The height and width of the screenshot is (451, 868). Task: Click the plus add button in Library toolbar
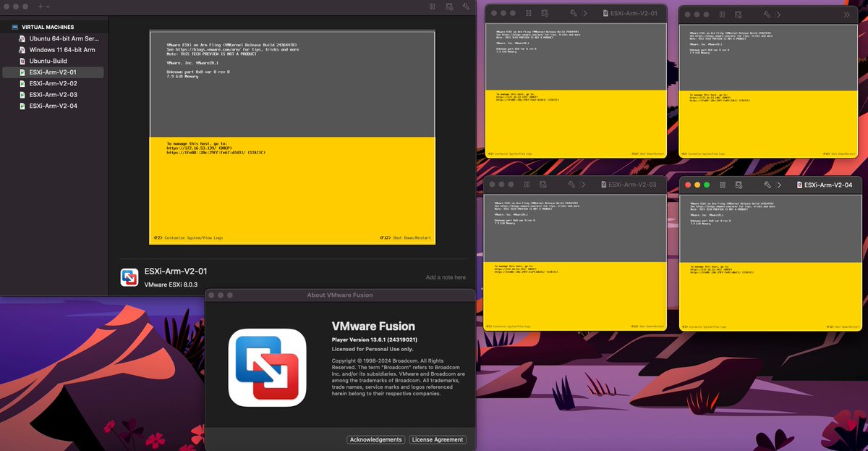click(41, 6)
